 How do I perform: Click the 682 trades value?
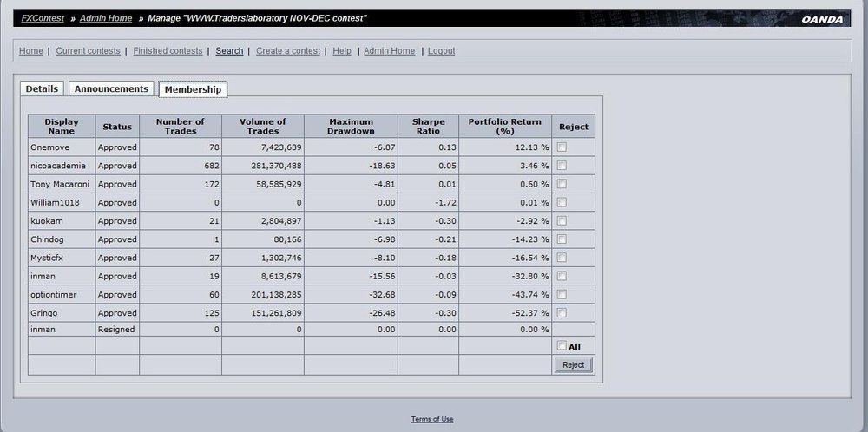[x=212, y=166]
